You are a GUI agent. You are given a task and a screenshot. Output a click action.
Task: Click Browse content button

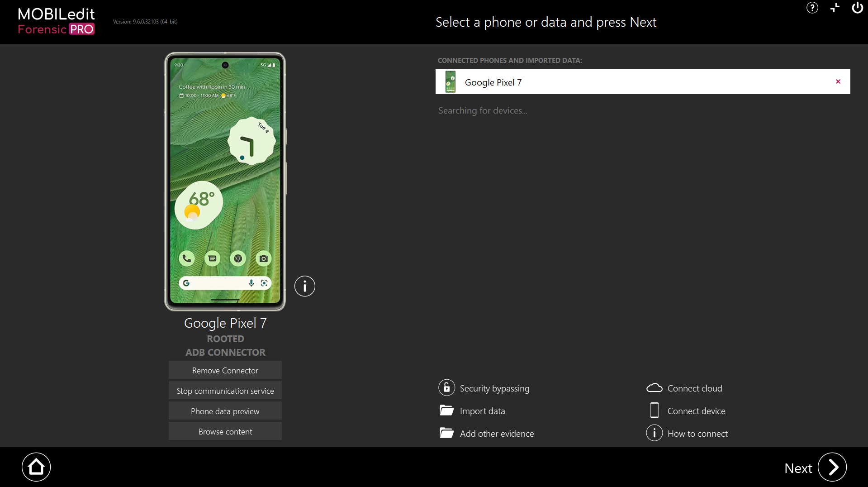[x=225, y=431]
